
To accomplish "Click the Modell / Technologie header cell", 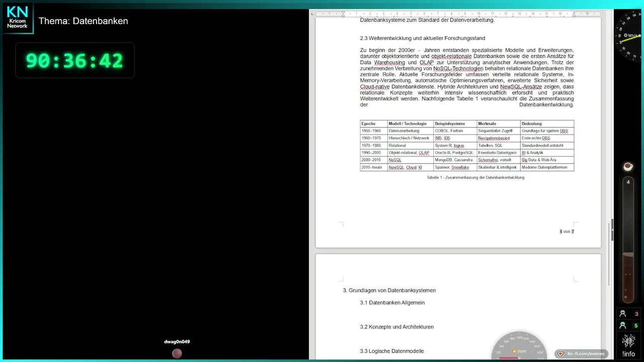I will tap(411, 124).
